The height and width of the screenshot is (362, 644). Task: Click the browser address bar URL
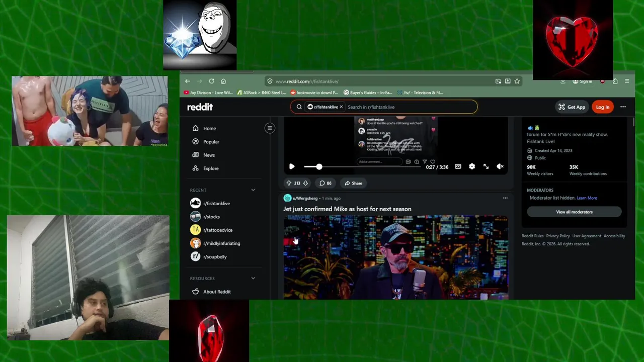pyautogui.click(x=307, y=81)
